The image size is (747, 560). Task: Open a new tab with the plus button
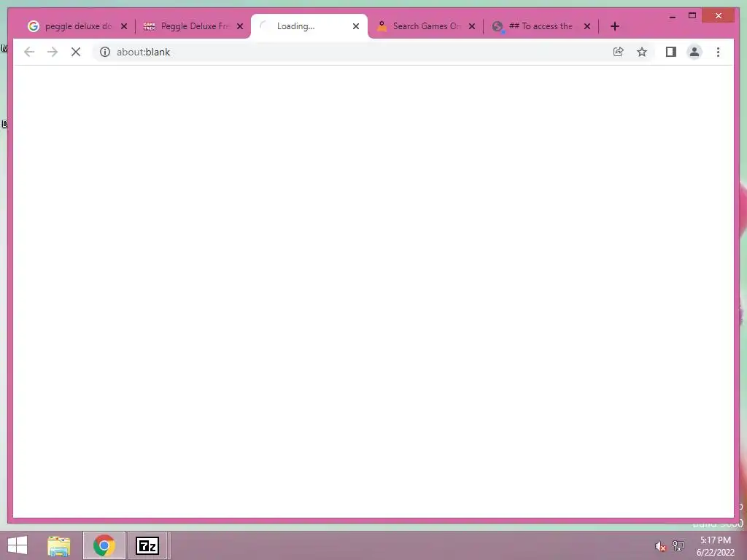pyautogui.click(x=614, y=26)
